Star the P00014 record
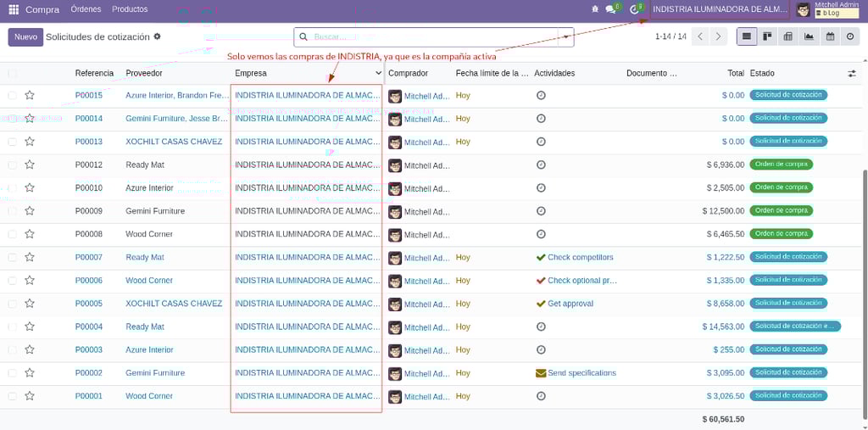Viewport: 868px width, 430px height. pyautogui.click(x=30, y=118)
